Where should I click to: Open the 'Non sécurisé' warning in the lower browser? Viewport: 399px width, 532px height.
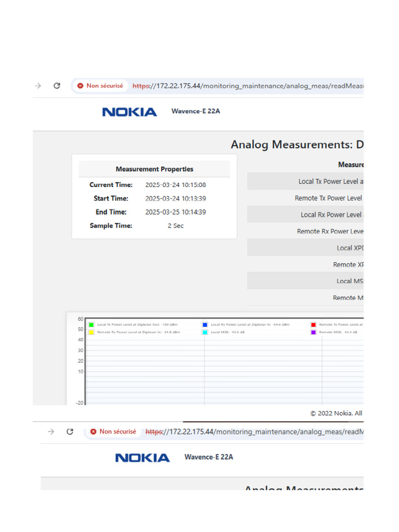[x=113, y=432]
